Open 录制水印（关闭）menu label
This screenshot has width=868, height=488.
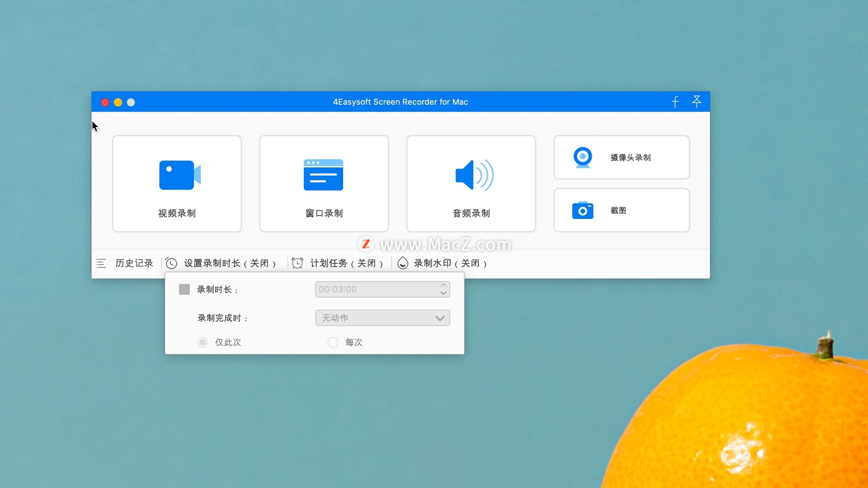(x=450, y=263)
